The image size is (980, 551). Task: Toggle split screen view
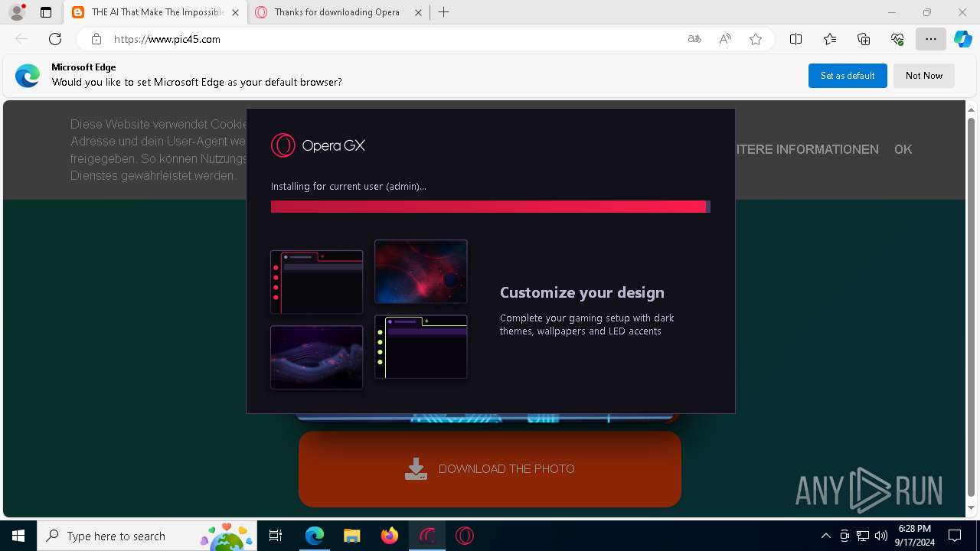pos(795,39)
